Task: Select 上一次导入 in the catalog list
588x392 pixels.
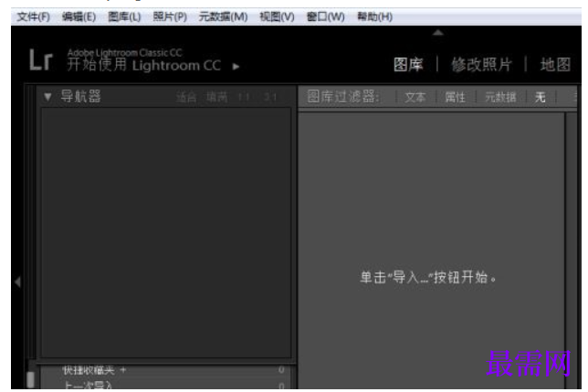Action: pos(89,386)
